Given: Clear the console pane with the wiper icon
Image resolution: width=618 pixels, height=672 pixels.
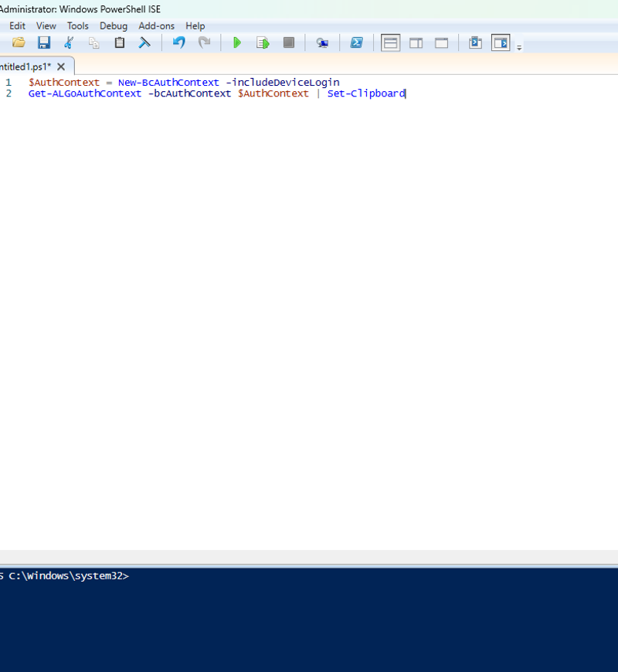Looking at the screenshot, I should [144, 42].
